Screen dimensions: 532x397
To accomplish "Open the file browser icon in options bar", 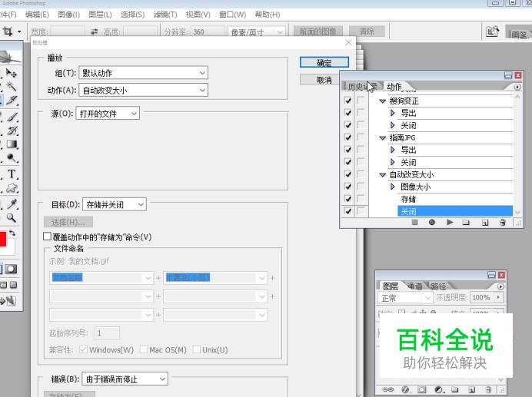I will tap(492, 31).
